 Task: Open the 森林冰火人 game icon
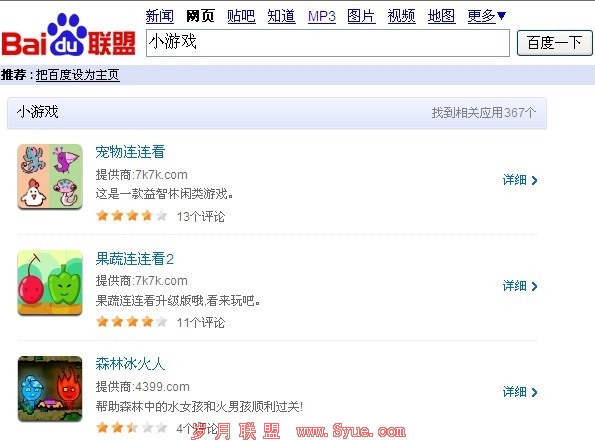50,389
